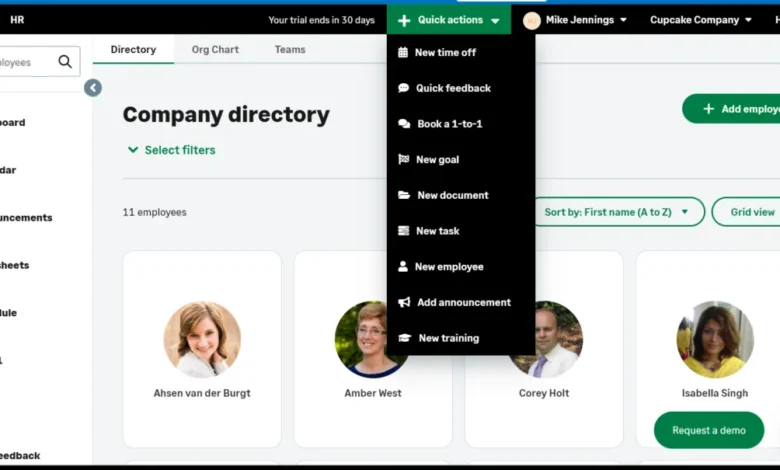Click the flag icon beside New goal

(404, 159)
